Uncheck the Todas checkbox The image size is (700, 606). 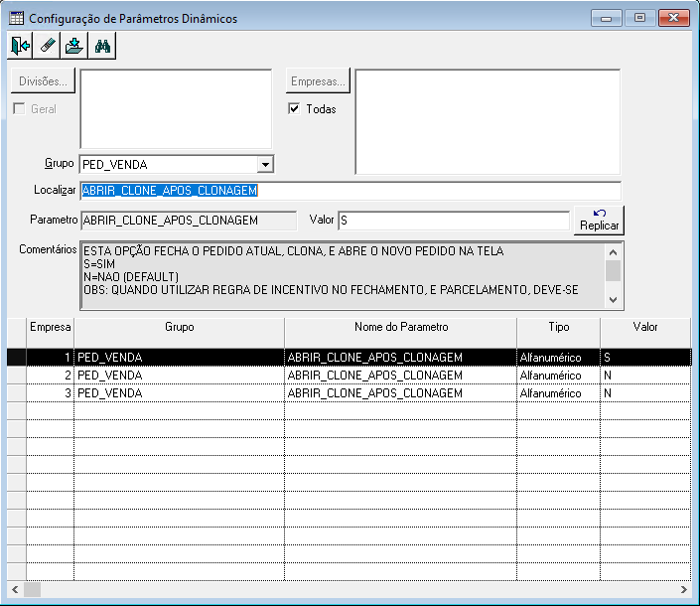click(294, 108)
